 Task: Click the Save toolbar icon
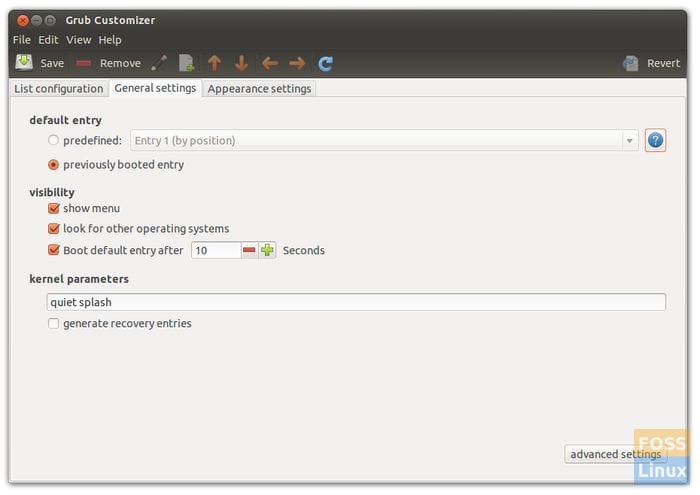[24, 63]
